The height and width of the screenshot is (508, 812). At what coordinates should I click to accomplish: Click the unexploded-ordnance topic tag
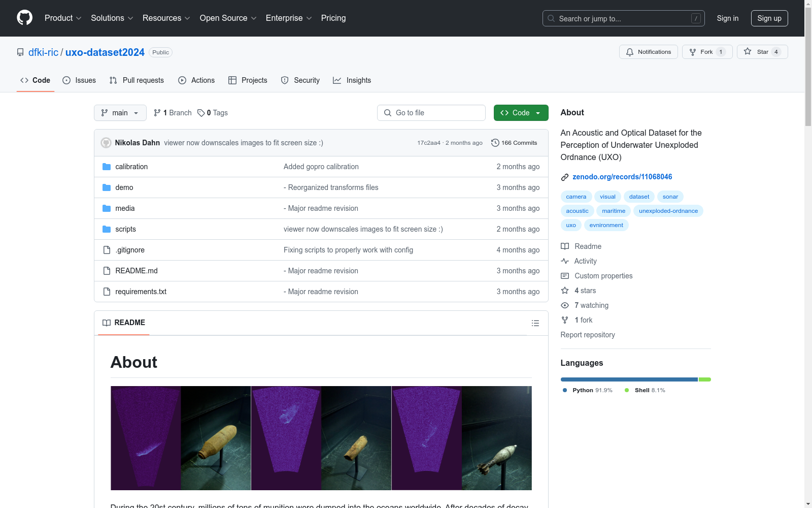click(668, 211)
